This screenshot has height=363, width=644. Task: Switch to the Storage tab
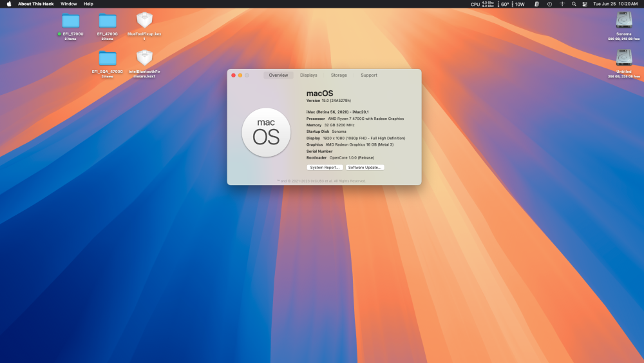point(339,75)
